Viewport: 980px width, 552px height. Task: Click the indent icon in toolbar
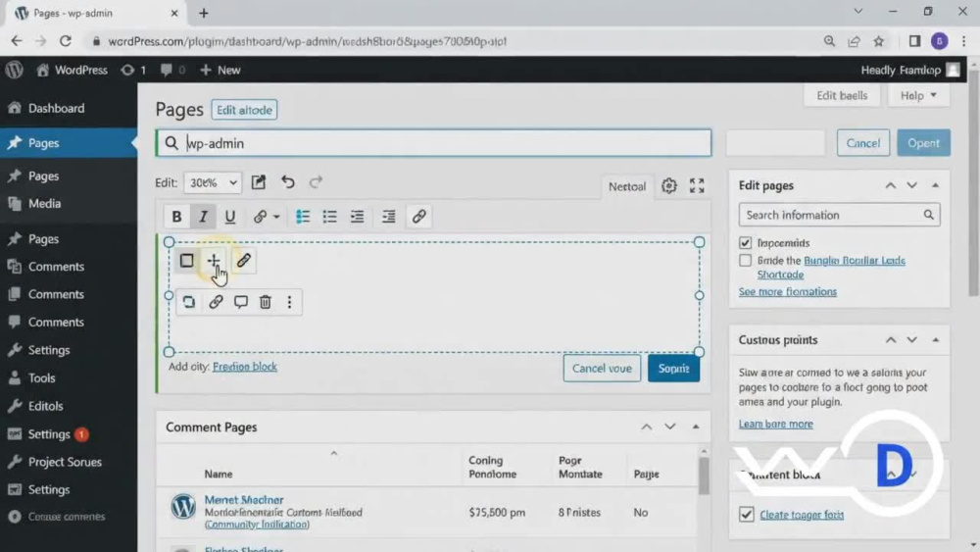pos(389,217)
